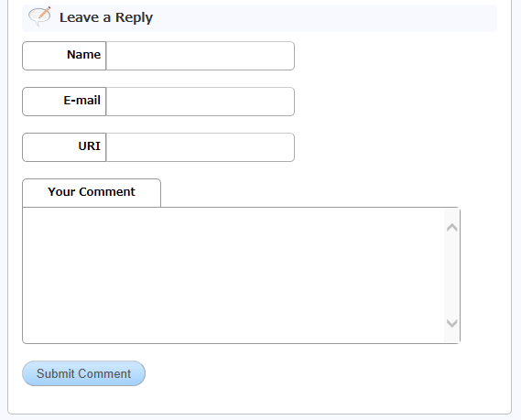Click the pencil speech-bubble reply icon
This screenshot has height=420, width=521.
(x=39, y=16)
